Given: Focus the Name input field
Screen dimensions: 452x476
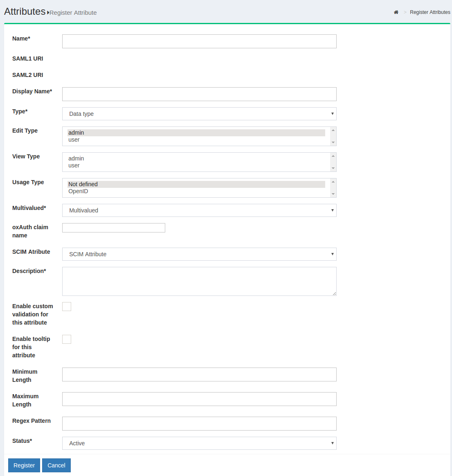Looking at the screenshot, I should [x=199, y=41].
